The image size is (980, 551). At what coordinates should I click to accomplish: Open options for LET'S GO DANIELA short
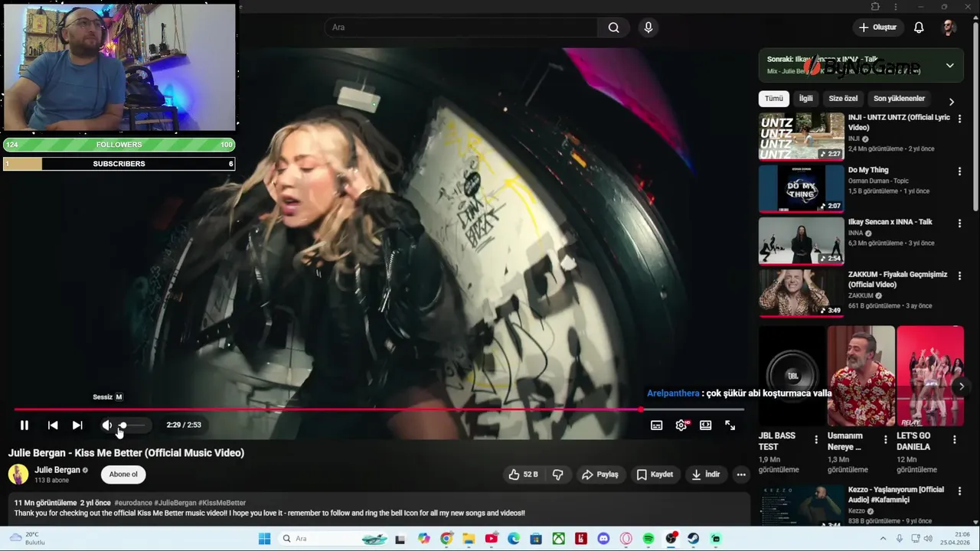pyautogui.click(x=954, y=439)
